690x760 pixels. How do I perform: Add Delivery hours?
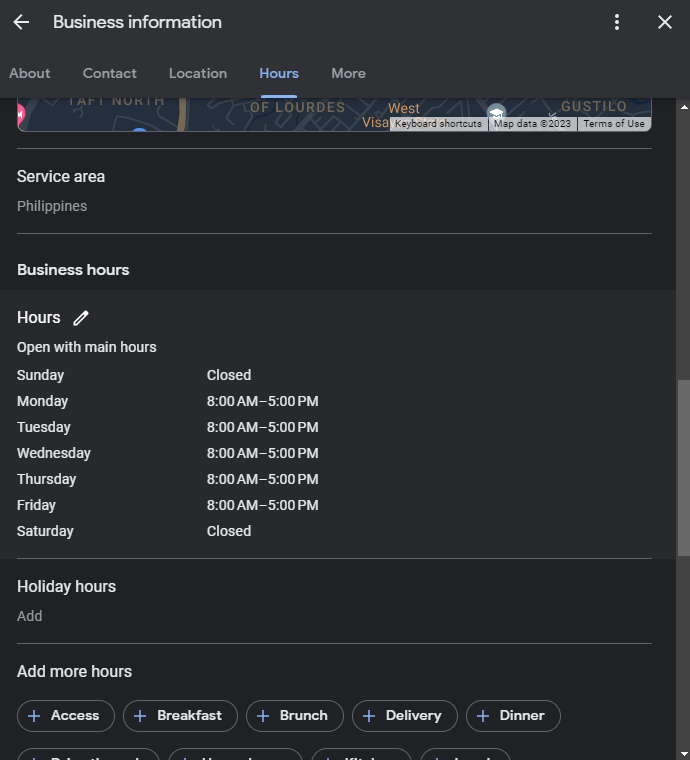point(404,716)
